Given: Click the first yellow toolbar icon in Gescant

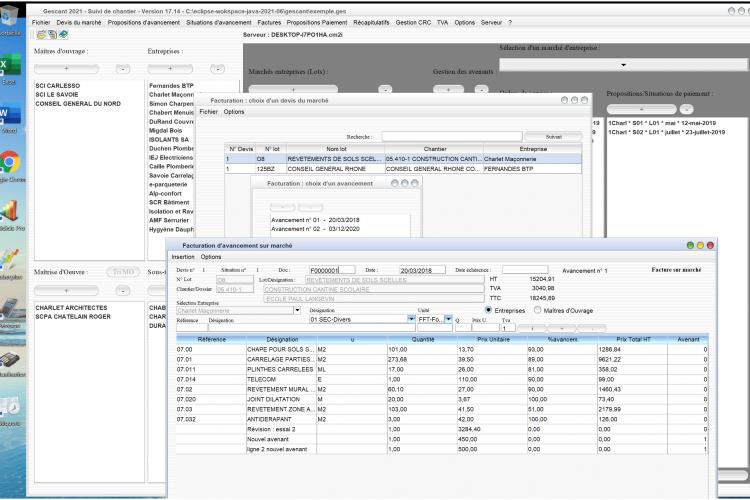Looking at the screenshot, I should tap(41, 34).
